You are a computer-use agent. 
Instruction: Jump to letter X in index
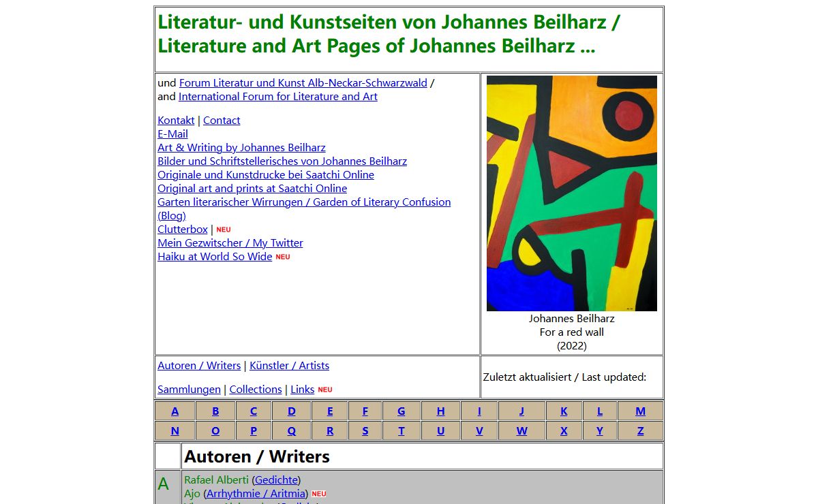pyautogui.click(x=564, y=431)
